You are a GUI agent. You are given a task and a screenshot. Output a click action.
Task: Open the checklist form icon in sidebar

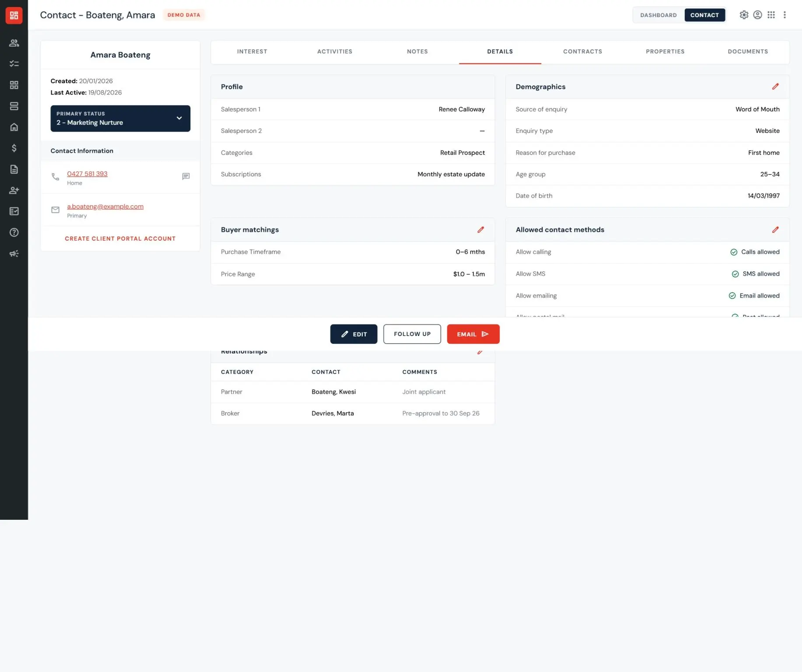pyautogui.click(x=14, y=211)
